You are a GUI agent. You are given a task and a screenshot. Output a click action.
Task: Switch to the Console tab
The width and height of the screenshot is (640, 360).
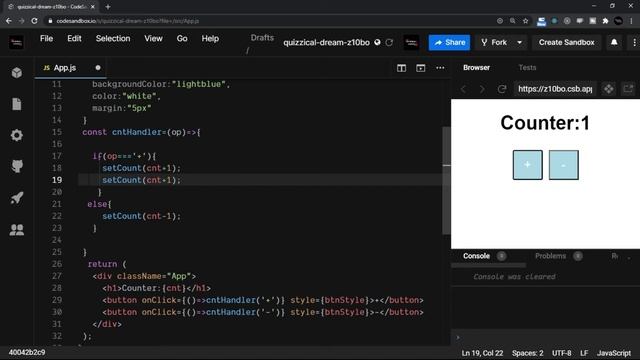[476, 256]
